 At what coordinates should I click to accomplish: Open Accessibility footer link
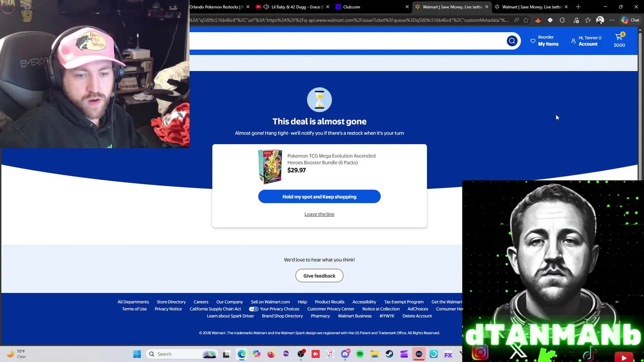tap(364, 302)
